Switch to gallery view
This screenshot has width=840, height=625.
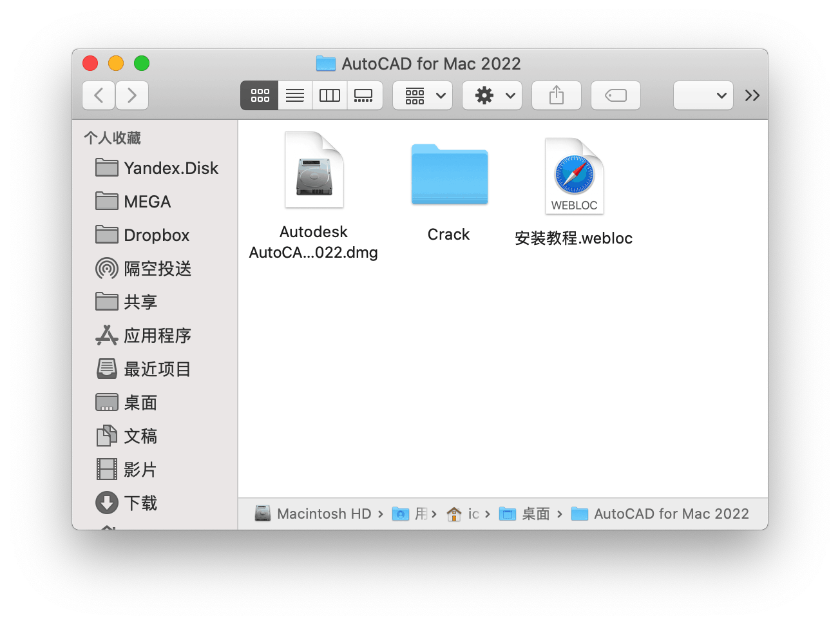point(365,95)
